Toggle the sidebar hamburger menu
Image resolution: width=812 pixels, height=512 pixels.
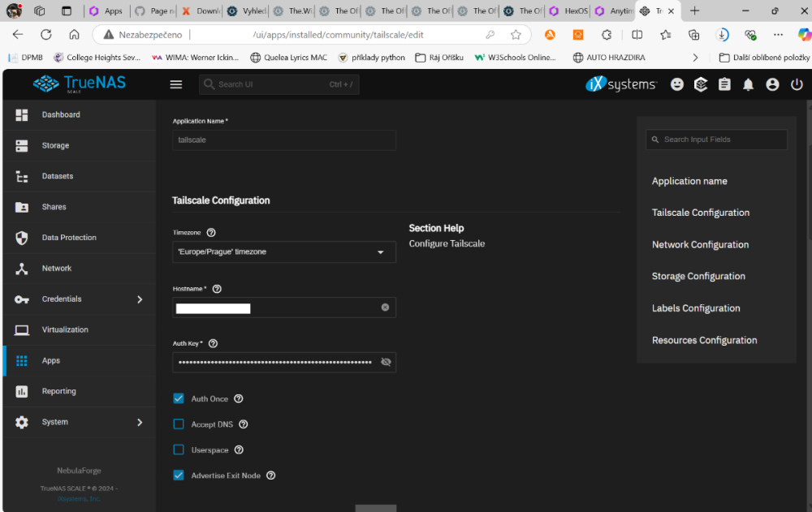176,84
